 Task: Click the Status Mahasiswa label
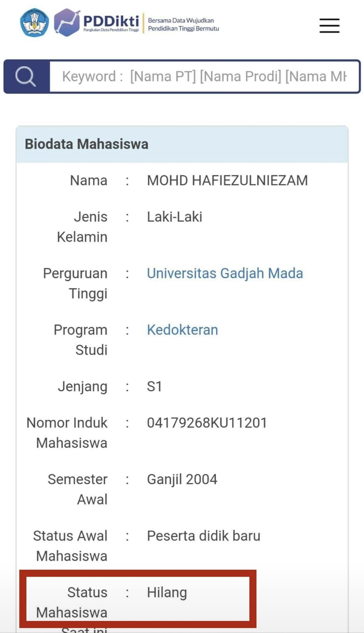(72, 603)
